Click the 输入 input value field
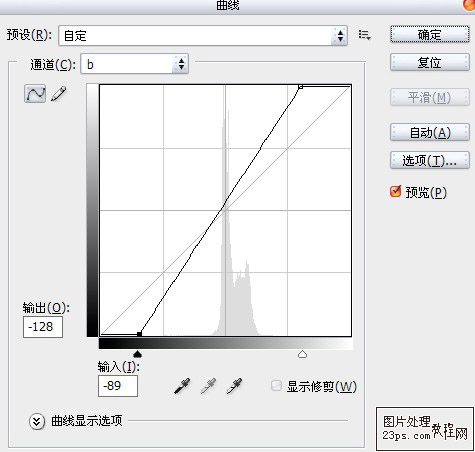This screenshot has height=452, width=475. click(118, 386)
